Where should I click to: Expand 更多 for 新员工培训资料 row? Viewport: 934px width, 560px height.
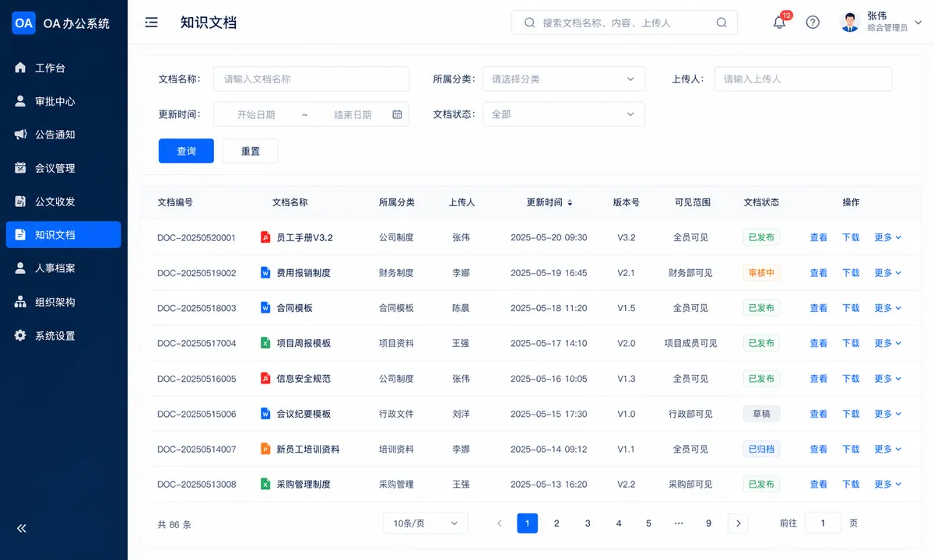[x=888, y=449]
